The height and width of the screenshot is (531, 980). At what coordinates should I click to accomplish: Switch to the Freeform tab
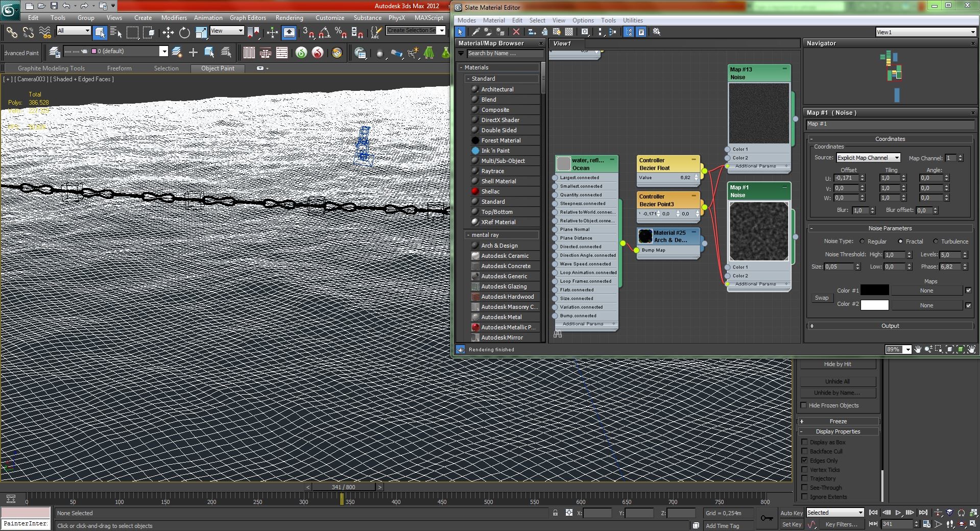[119, 68]
